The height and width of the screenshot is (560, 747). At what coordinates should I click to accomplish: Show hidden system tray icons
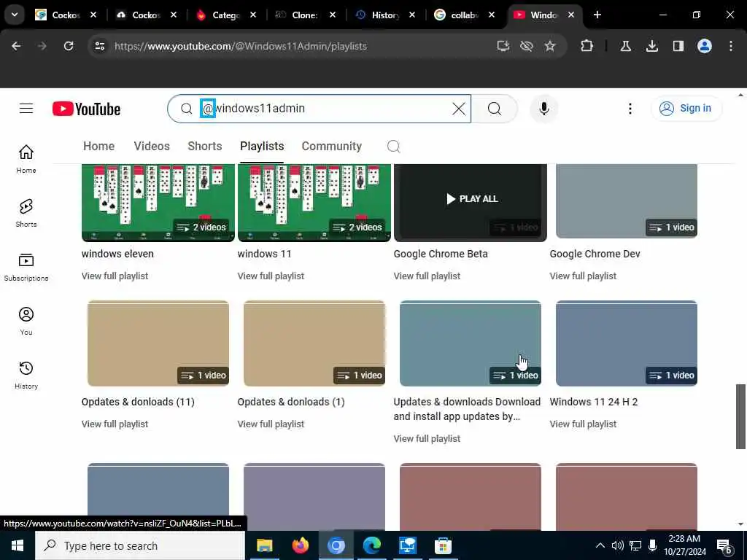[600, 545]
